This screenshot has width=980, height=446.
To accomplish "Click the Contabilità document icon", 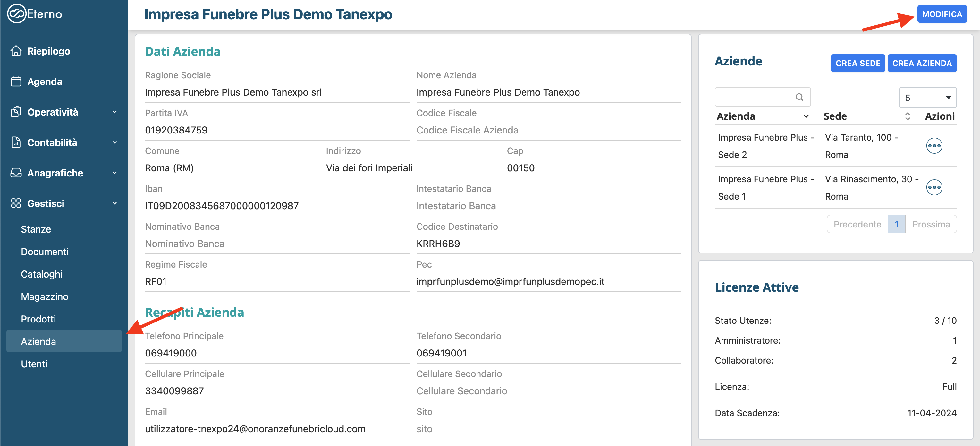I will click(16, 142).
